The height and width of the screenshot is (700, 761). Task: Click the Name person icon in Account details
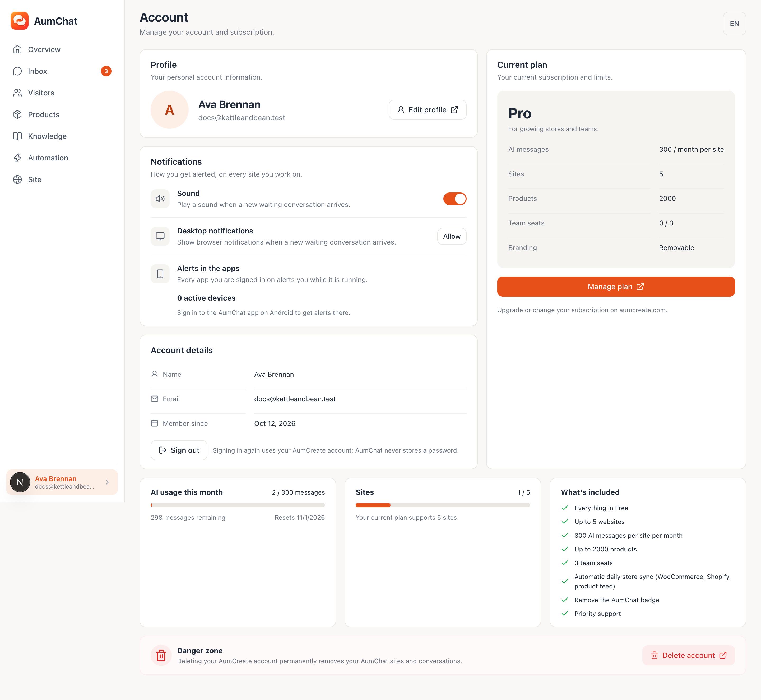[155, 374]
